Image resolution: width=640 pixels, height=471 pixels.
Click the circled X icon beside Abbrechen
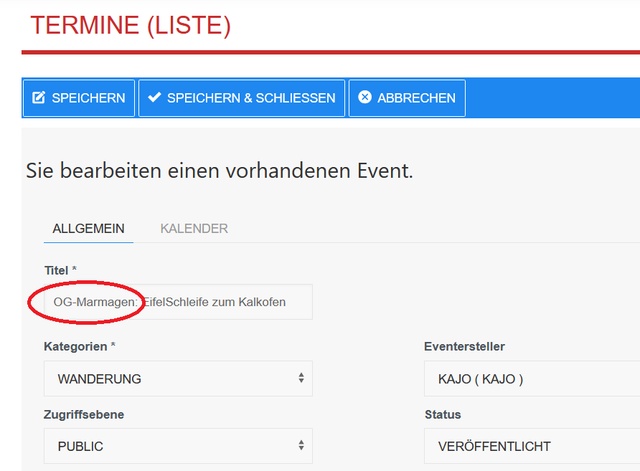365,98
